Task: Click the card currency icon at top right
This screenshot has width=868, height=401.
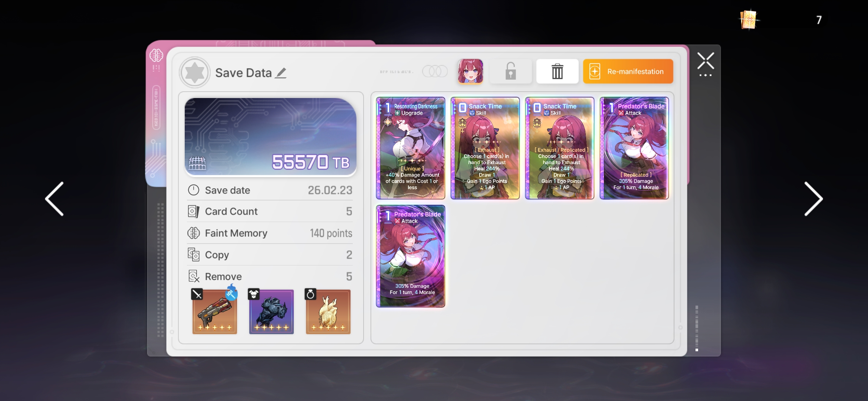Action: coord(748,19)
